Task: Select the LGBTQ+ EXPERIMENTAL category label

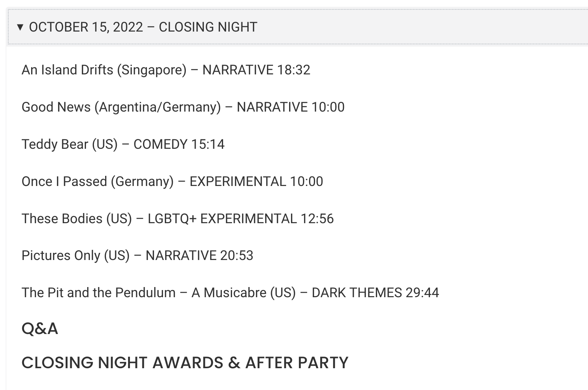Action: tap(222, 219)
